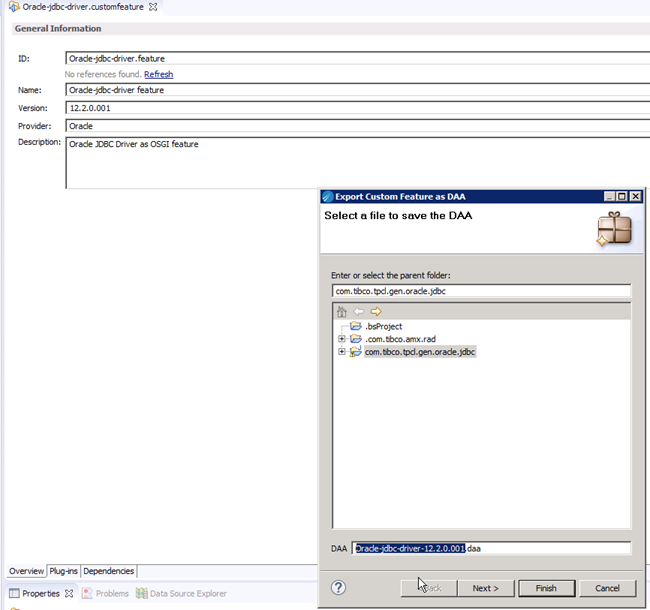Click the Next > button

coord(485,588)
